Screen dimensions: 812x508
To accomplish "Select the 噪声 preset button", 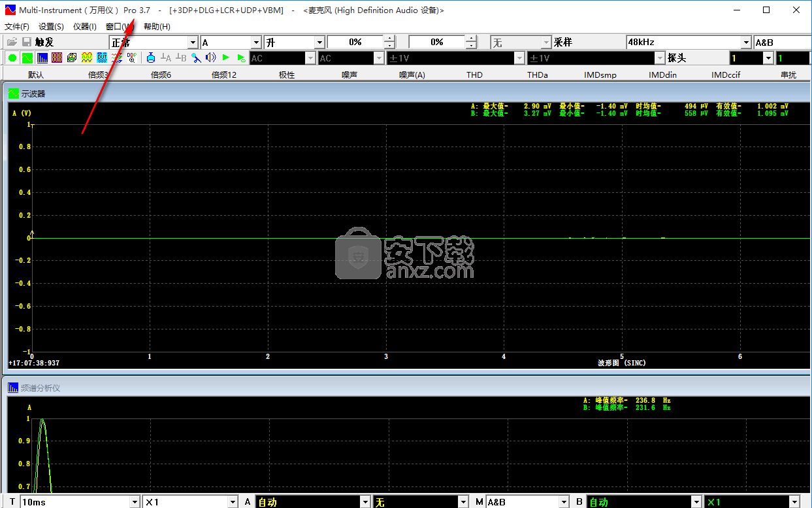I will [349, 75].
